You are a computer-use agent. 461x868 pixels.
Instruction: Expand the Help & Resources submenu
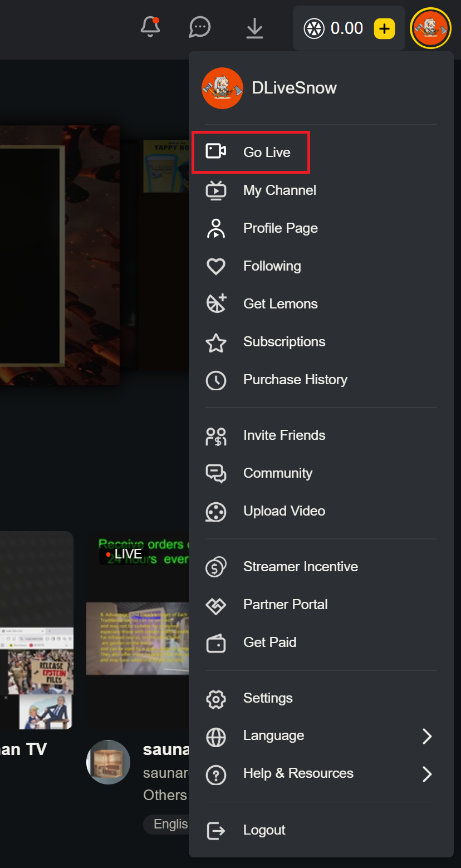(428, 774)
